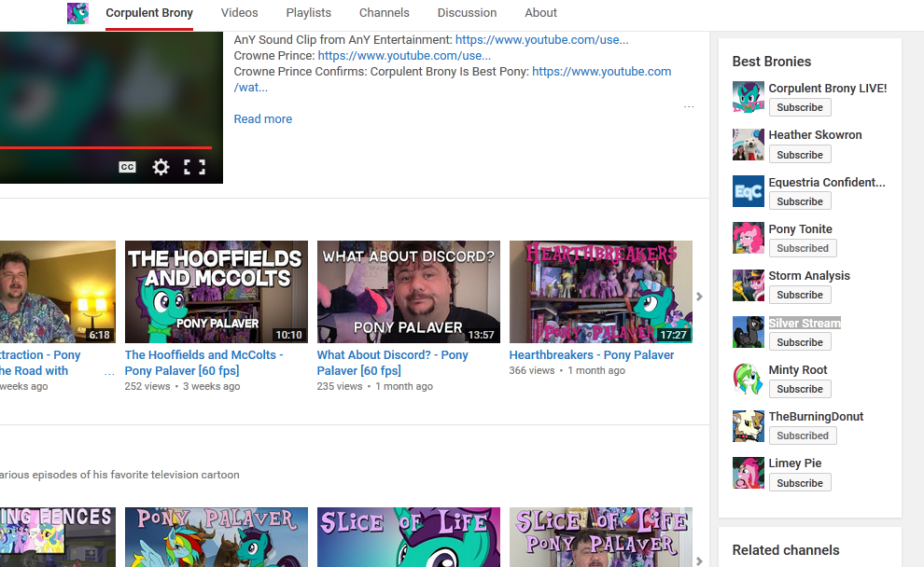Play the Hearthbreakers thumbnail
This screenshot has width=924, height=567.
(600, 292)
